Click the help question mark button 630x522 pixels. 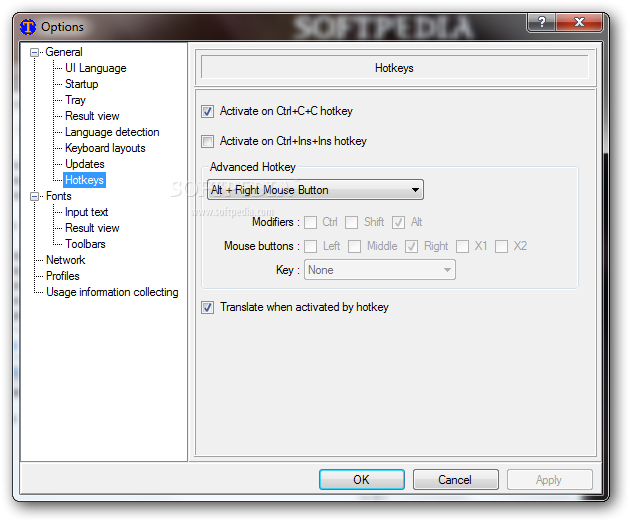[x=541, y=22]
